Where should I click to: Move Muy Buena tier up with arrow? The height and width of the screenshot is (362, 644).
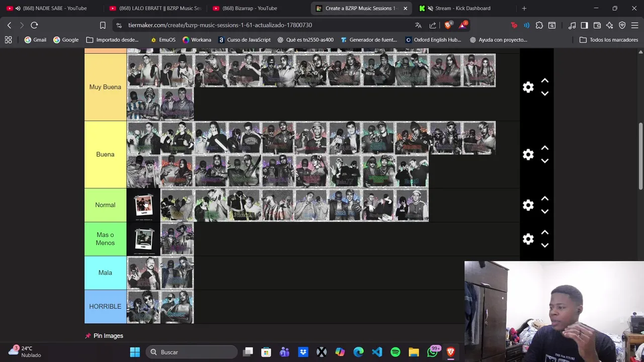(x=544, y=80)
